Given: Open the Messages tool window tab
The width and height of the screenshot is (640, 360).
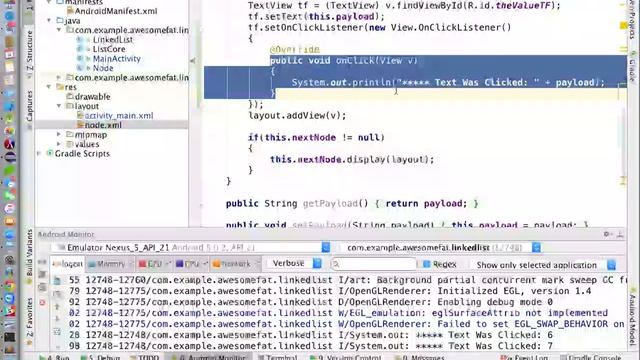Looking at the screenshot, I should click(x=420, y=357).
